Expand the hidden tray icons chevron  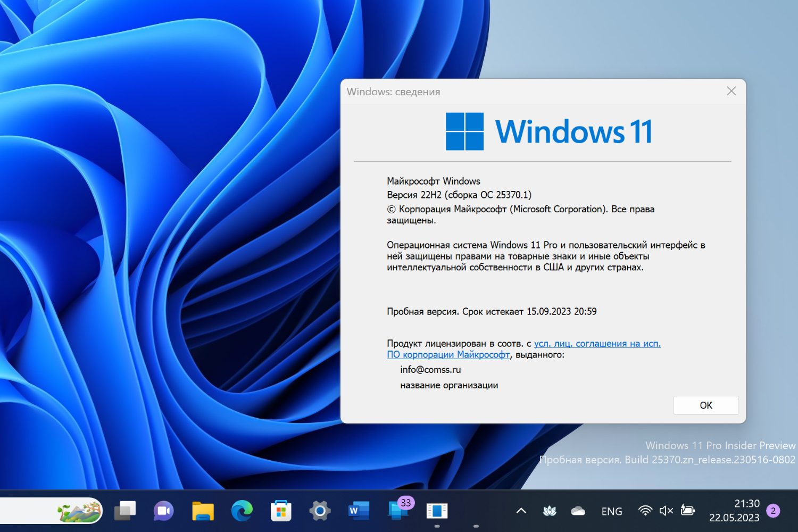(x=520, y=511)
